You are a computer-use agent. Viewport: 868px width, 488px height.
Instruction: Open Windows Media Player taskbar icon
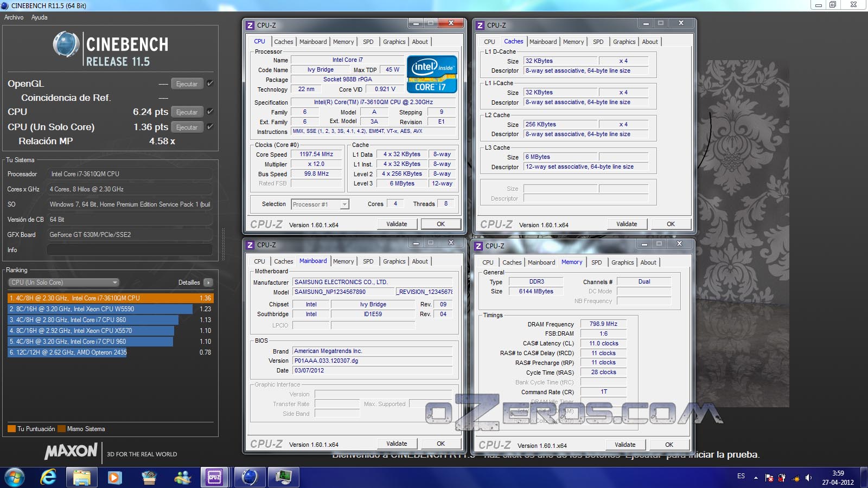click(114, 477)
